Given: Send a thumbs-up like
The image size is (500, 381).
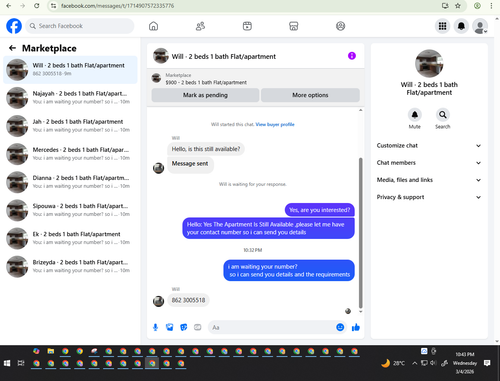Looking at the screenshot, I should [x=356, y=327].
